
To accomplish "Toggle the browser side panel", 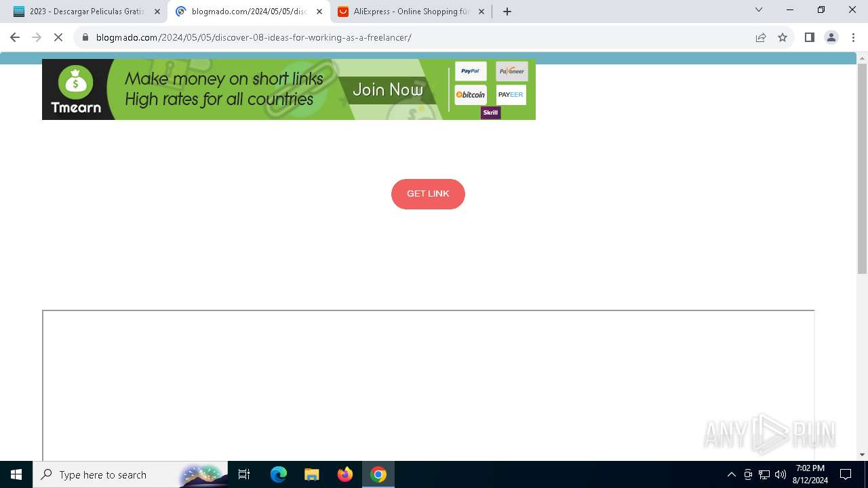I will click(809, 37).
